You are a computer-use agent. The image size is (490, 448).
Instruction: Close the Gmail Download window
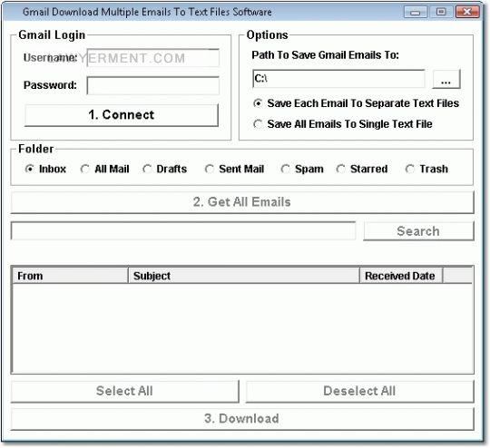467,12
